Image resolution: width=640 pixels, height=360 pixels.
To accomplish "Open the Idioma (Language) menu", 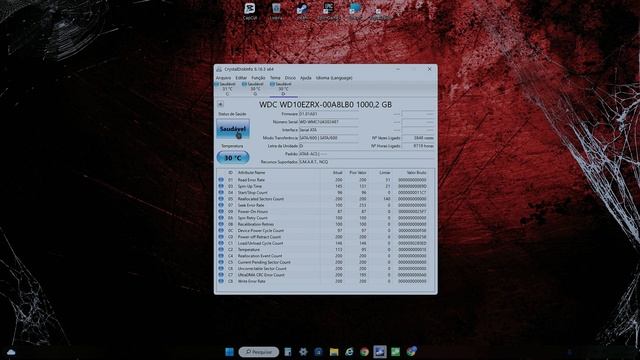I will (334, 78).
